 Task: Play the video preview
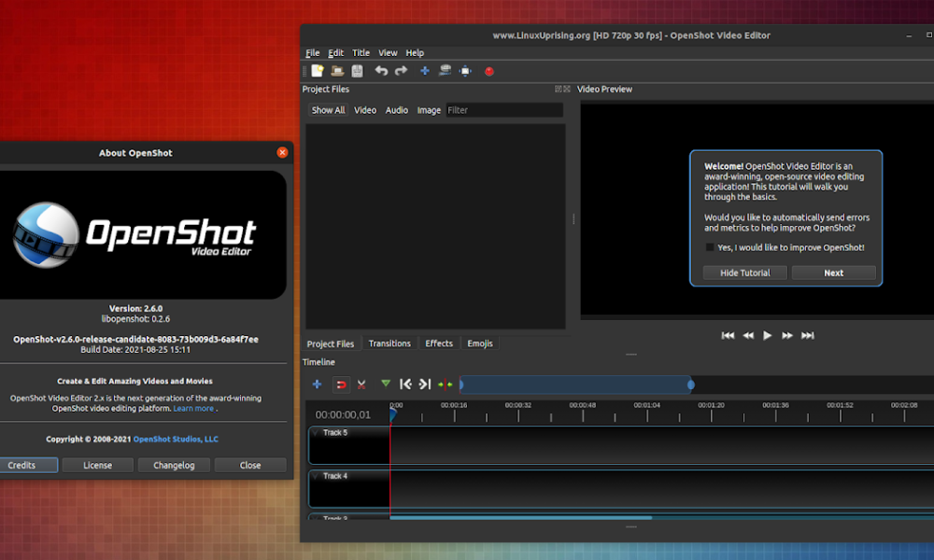(x=767, y=336)
